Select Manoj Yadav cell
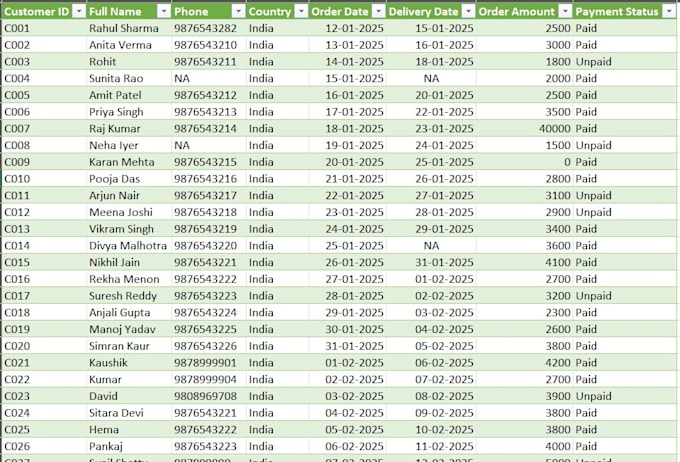This screenshot has height=462, width=680. tap(129, 329)
